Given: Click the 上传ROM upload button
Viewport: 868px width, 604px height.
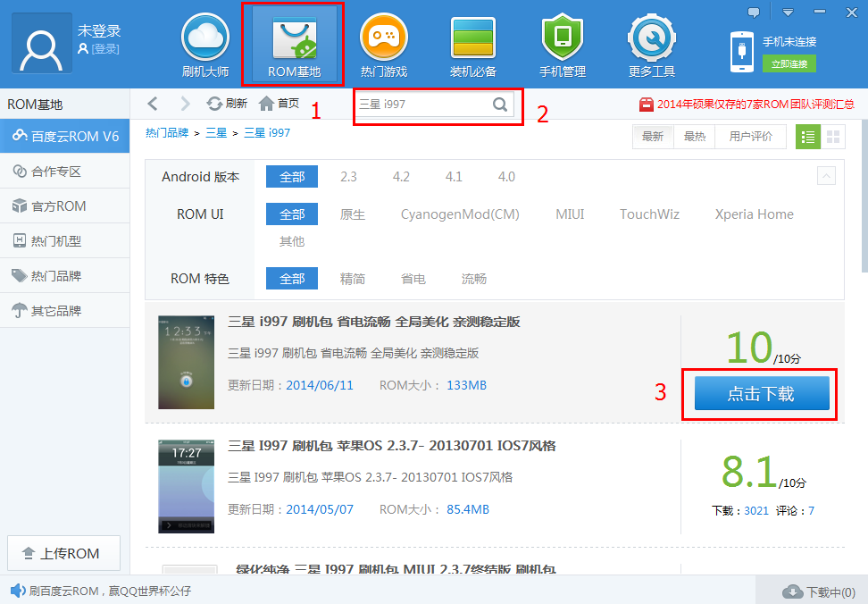Looking at the screenshot, I should [63, 553].
